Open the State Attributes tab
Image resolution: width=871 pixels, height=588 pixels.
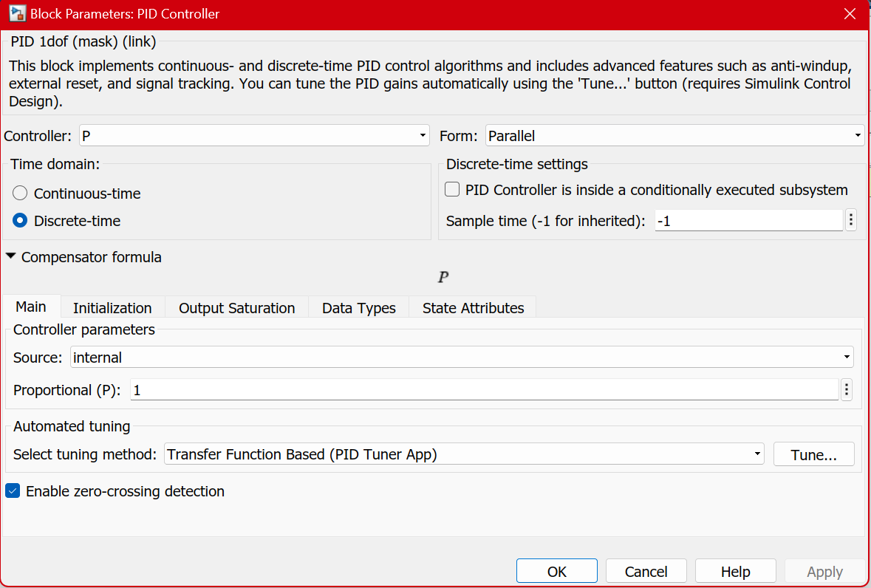474,307
